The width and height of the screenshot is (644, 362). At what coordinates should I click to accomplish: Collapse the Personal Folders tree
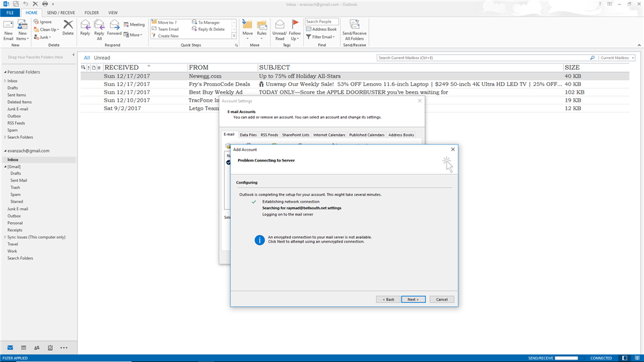click(x=5, y=72)
